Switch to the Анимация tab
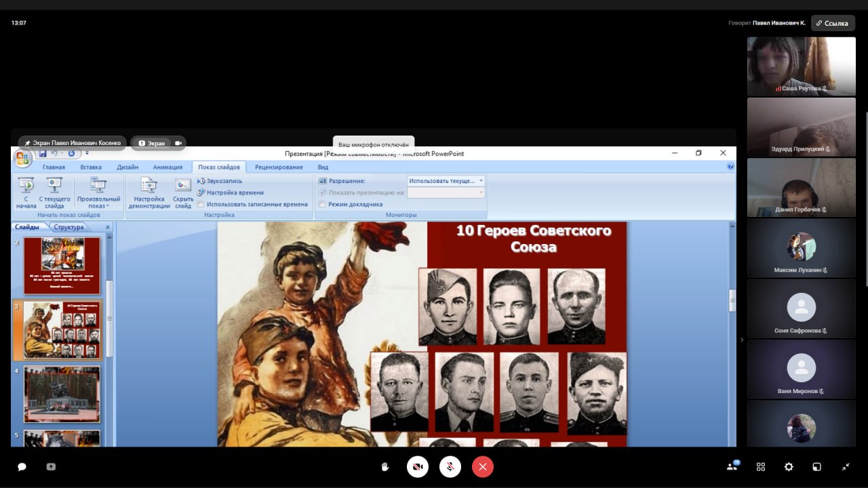Viewport: 868px width, 488px height. (167, 167)
